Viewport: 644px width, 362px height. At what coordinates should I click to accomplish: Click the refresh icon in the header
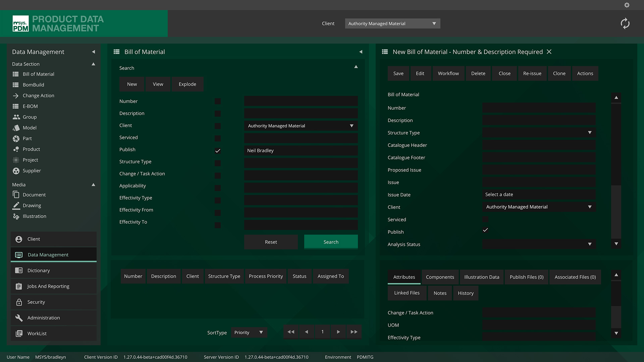click(x=625, y=23)
